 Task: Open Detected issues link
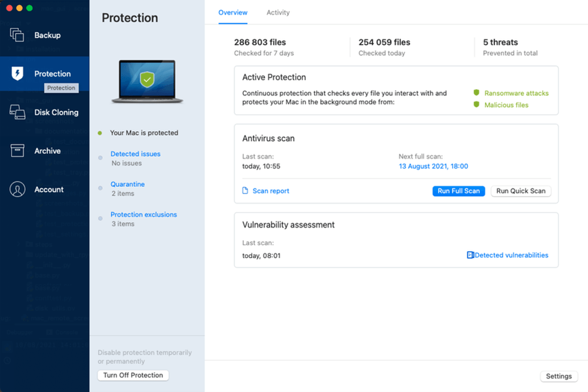point(135,153)
